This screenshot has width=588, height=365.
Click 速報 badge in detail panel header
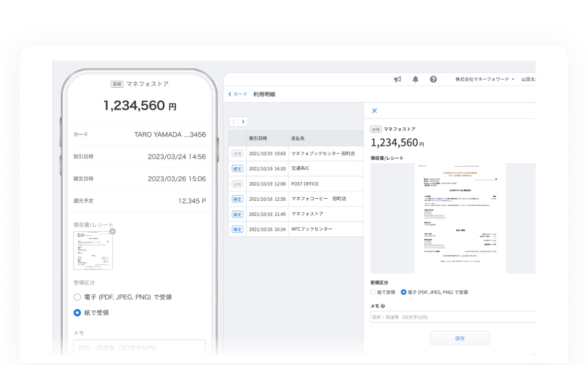pos(376,129)
